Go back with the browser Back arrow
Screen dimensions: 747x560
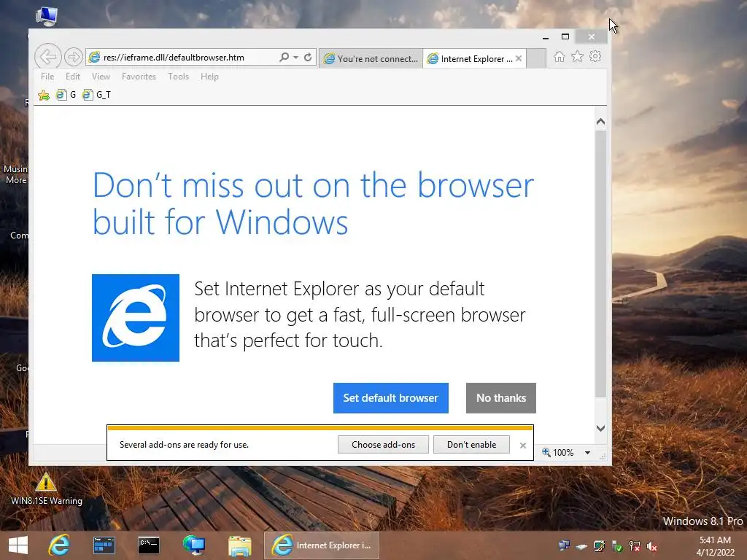tap(47, 57)
